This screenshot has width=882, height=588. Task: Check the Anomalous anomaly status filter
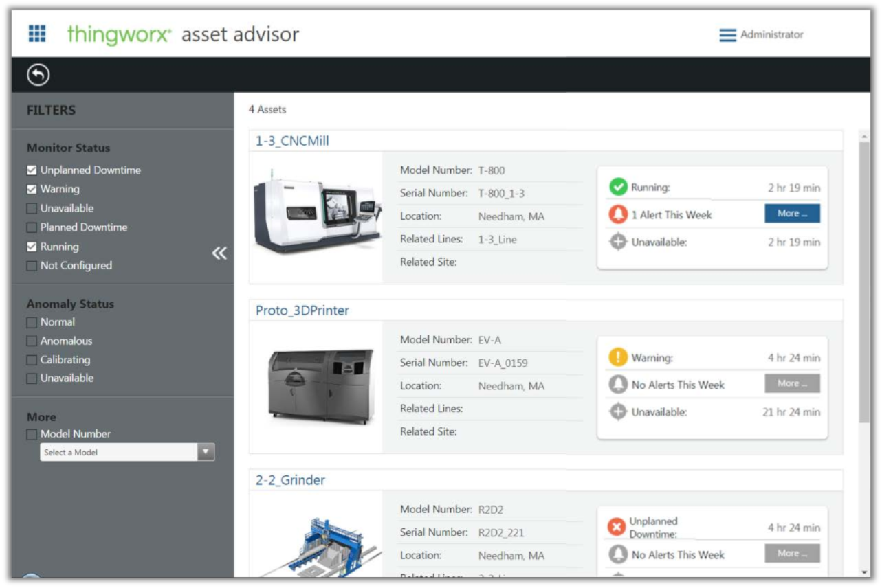(32, 341)
